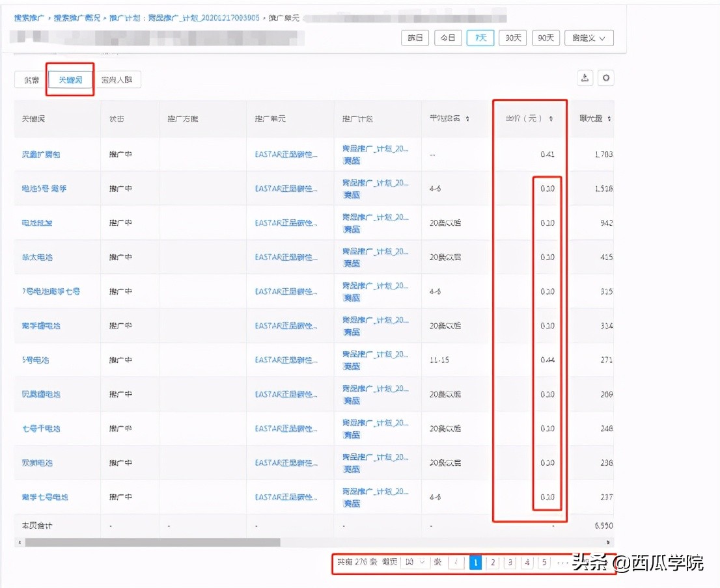Click bid value 0.41
Viewport: 720px width, 588px height.
point(547,155)
